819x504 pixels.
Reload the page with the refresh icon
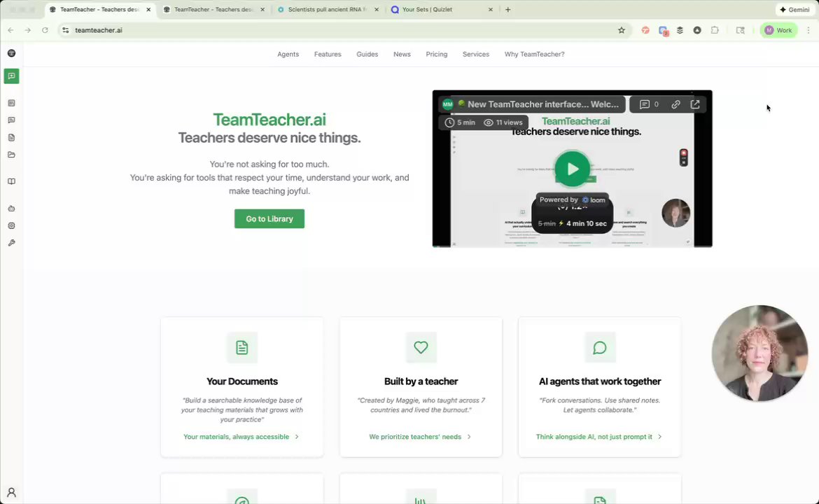click(45, 30)
